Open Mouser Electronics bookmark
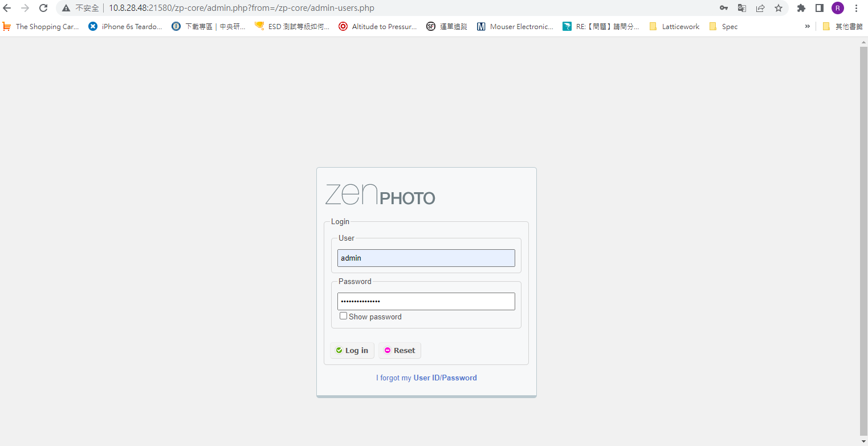 pos(515,26)
